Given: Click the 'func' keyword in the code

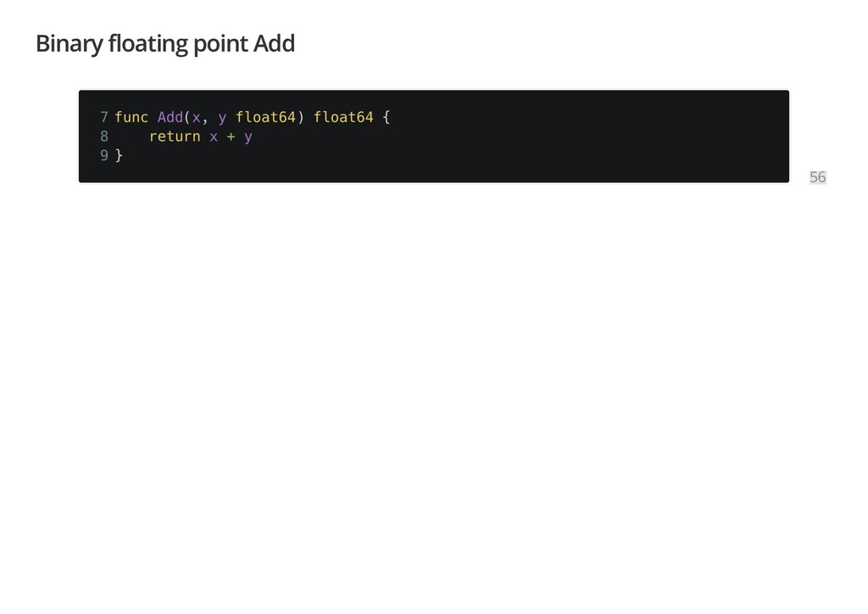Looking at the screenshot, I should 131,117.
